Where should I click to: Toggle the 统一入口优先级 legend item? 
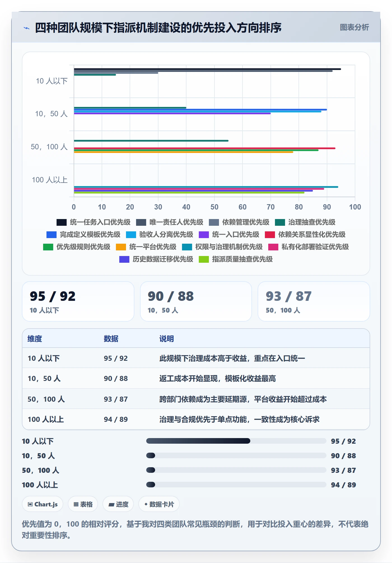pyautogui.click(x=229, y=235)
